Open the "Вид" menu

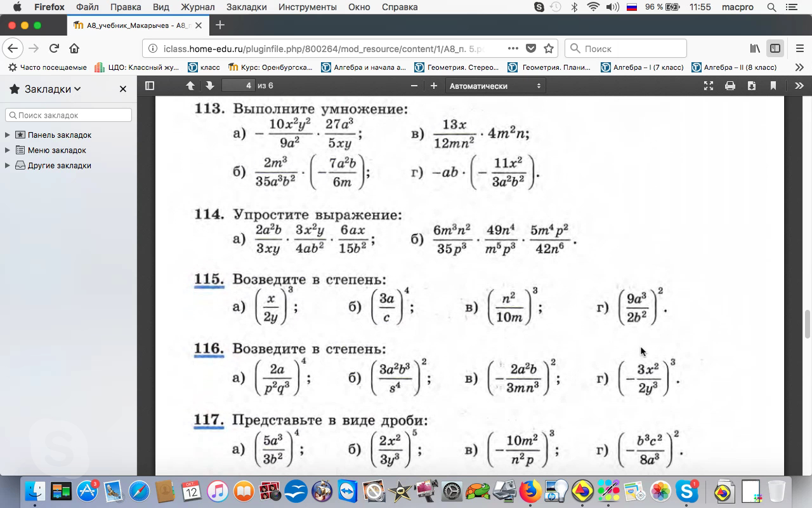[161, 7]
